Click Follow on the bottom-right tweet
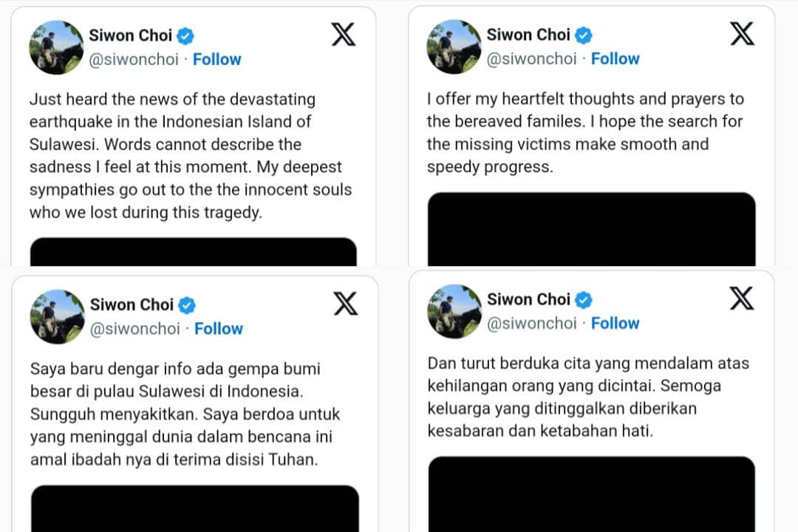This screenshot has width=798, height=532. tap(615, 323)
